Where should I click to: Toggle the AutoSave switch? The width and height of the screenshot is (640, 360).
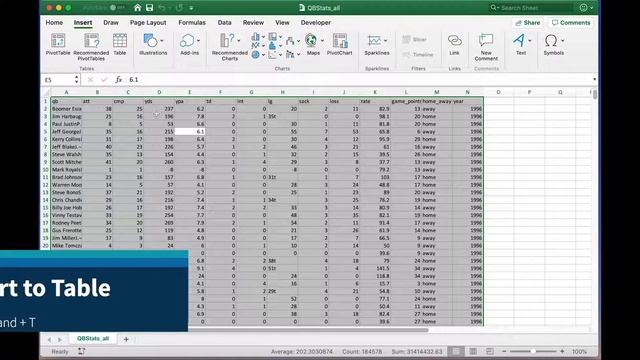click(x=117, y=8)
